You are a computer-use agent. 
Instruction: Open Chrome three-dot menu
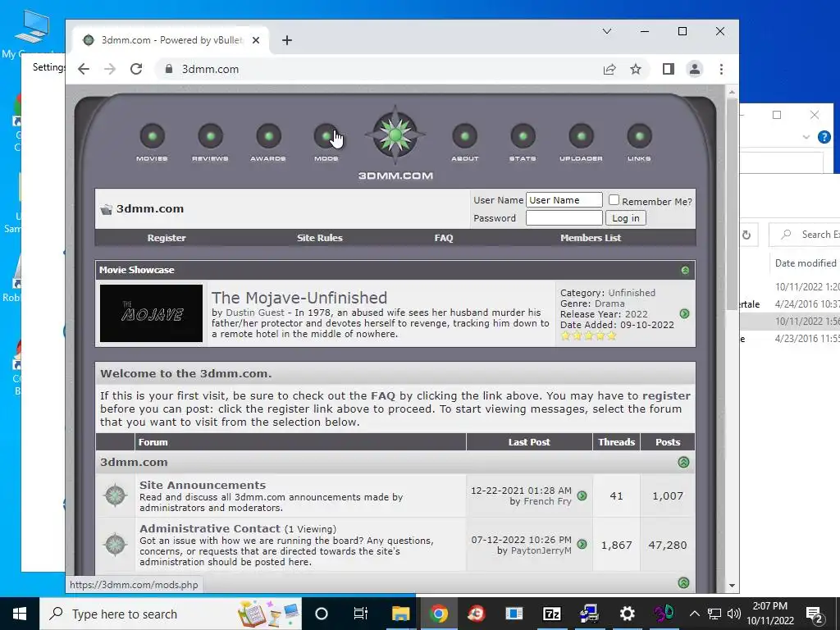(721, 69)
